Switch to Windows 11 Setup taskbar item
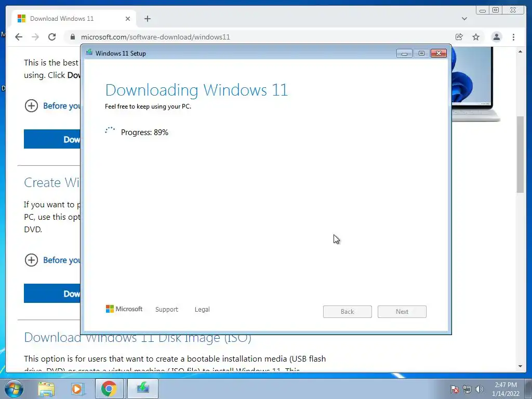Image resolution: width=532 pixels, height=399 pixels. pos(143,389)
